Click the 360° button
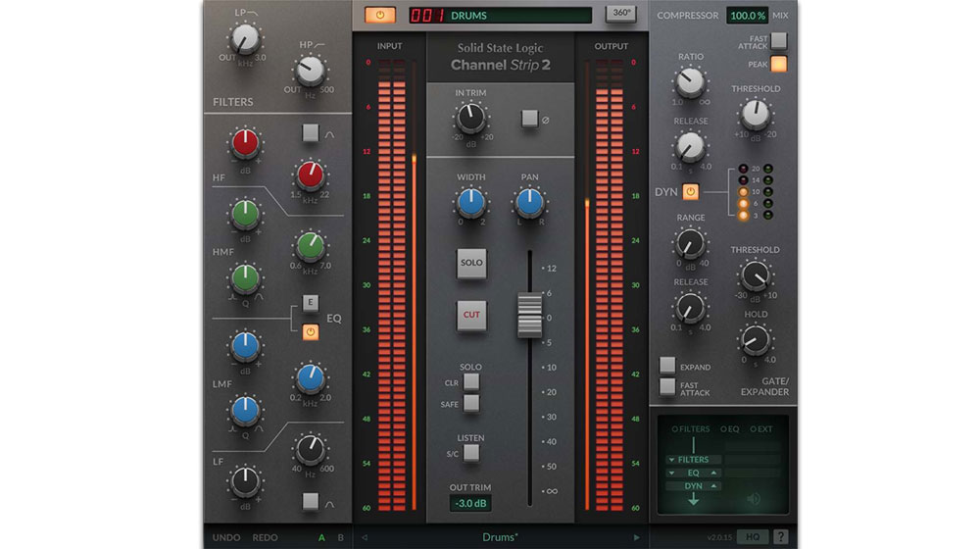 (x=620, y=14)
